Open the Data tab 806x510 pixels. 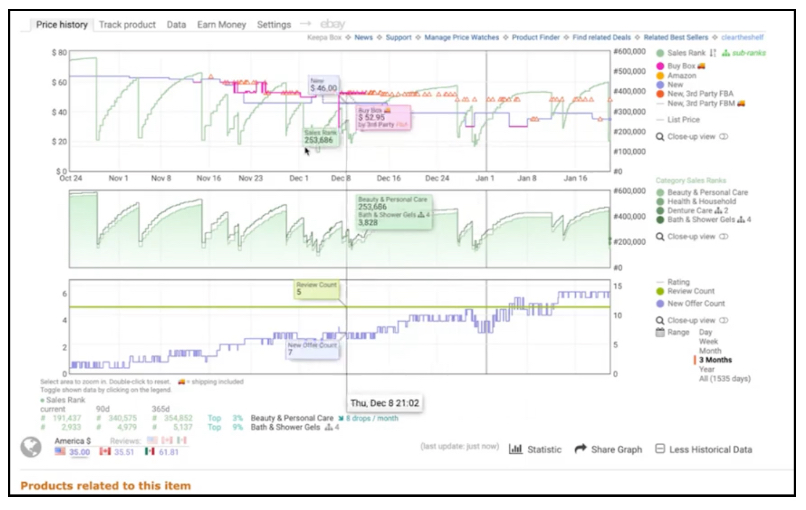point(176,25)
